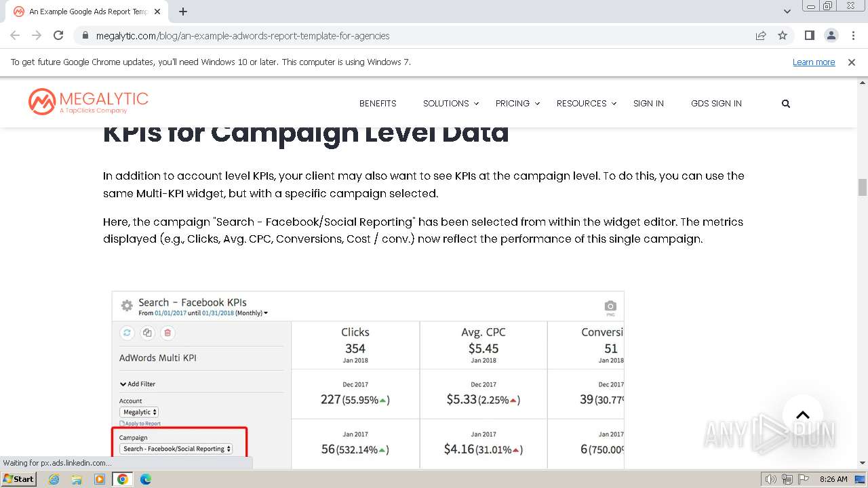Expand the SOLUTIONS dropdown menu
868x488 pixels.
pos(451,104)
